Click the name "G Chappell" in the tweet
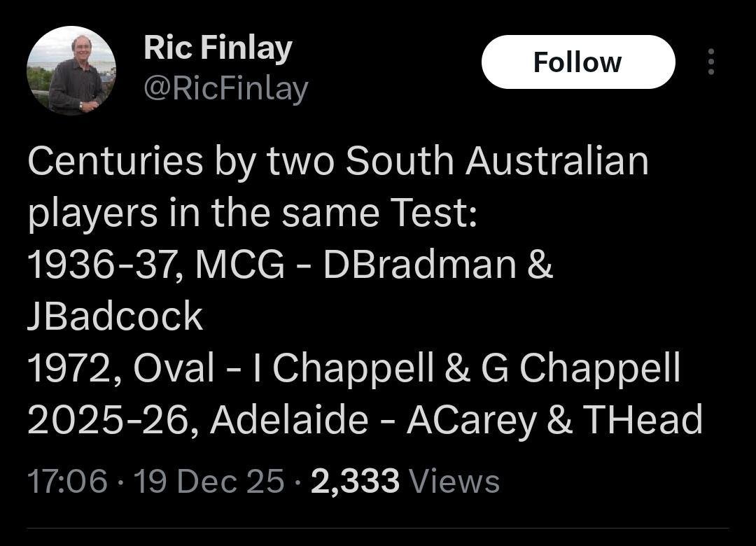The image size is (756, 546). (x=580, y=367)
